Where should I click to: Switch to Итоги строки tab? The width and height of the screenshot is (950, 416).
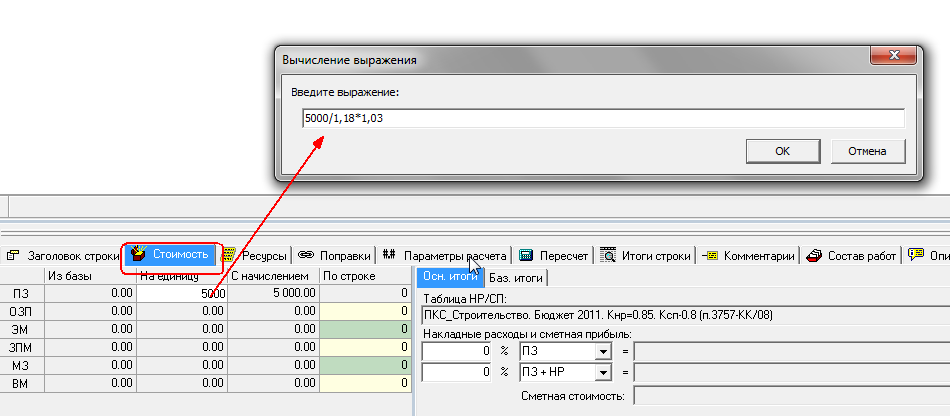[x=645, y=256]
